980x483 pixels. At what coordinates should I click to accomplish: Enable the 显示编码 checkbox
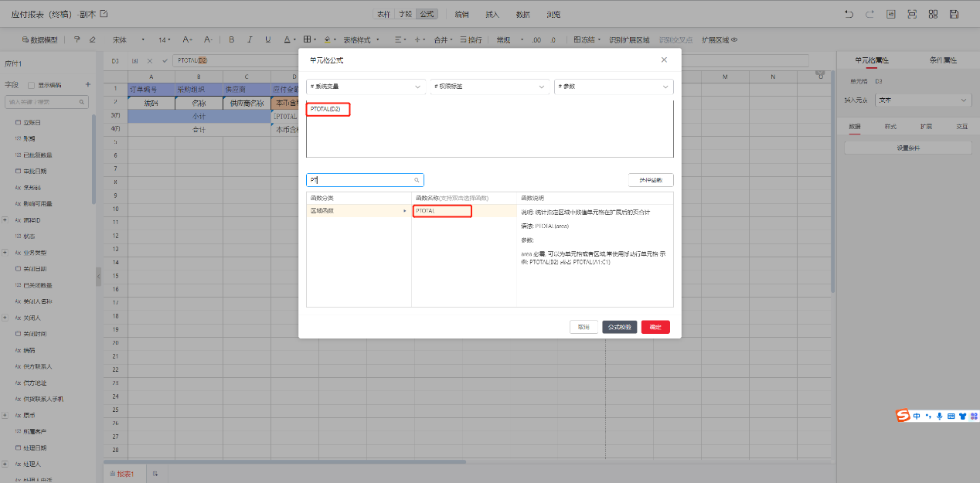31,85
